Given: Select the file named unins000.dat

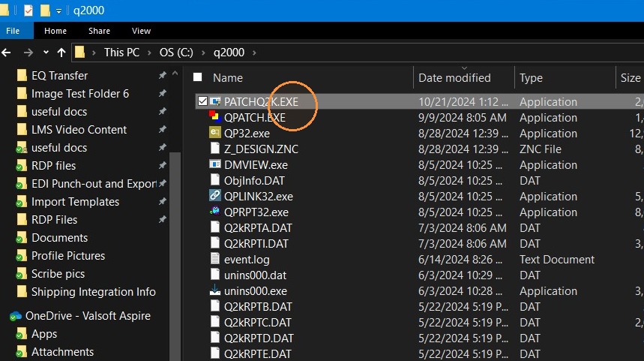Looking at the screenshot, I should [x=255, y=275].
